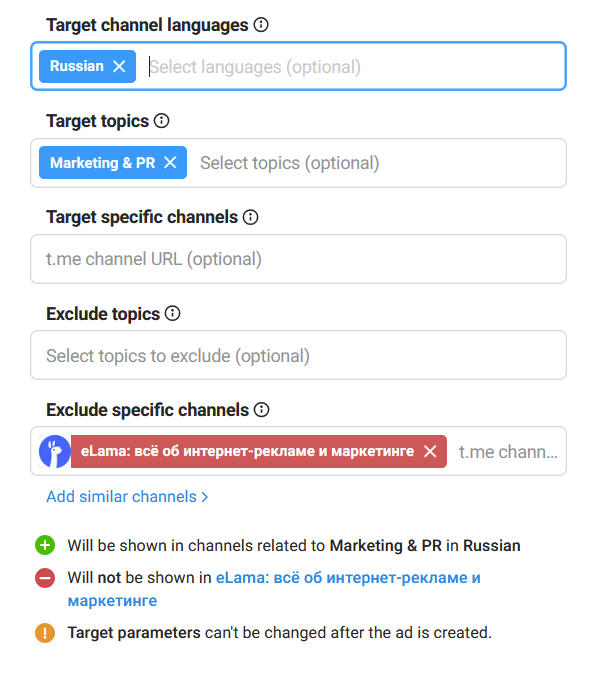Open info tooltip for Target channel languages

(261, 24)
